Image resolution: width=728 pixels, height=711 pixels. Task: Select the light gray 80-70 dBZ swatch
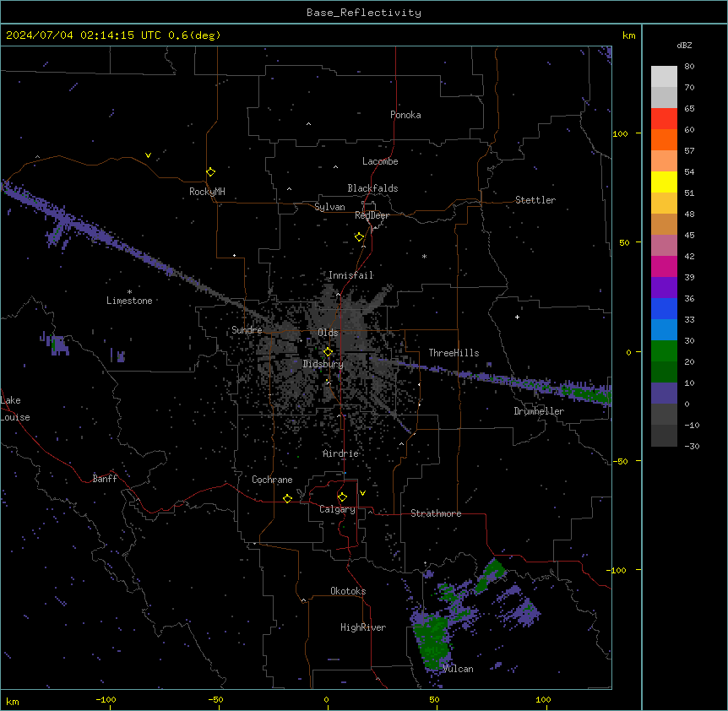664,77
